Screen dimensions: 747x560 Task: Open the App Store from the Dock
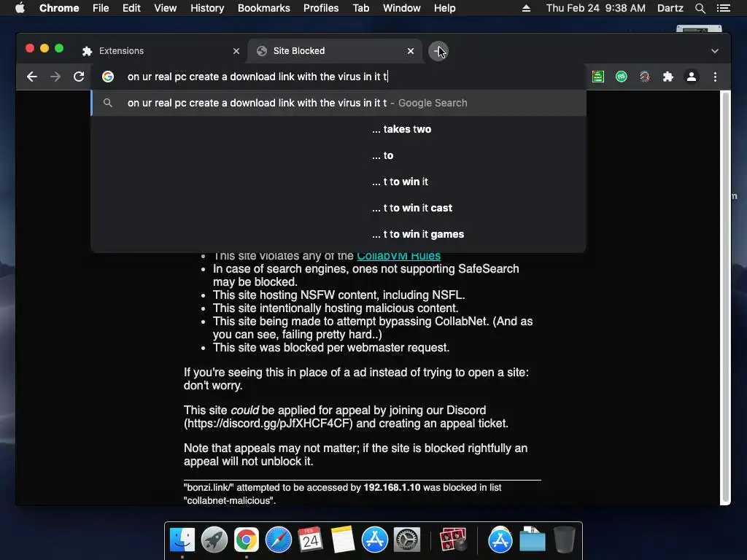pyautogui.click(x=374, y=540)
